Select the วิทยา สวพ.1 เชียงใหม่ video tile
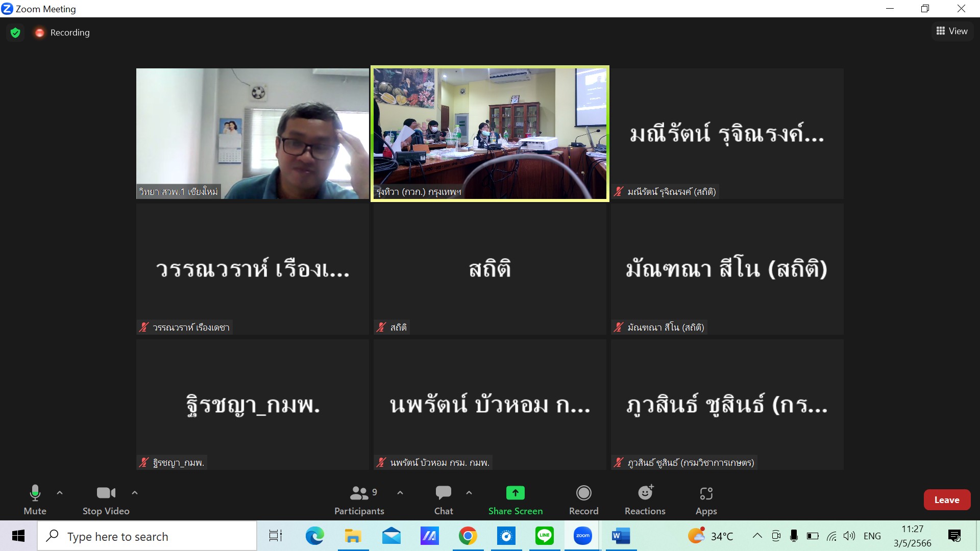The image size is (980, 551). click(252, 134)
